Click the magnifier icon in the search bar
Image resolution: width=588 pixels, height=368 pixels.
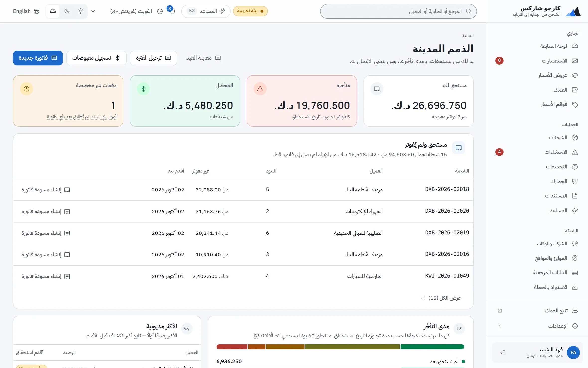click(469, 11)
